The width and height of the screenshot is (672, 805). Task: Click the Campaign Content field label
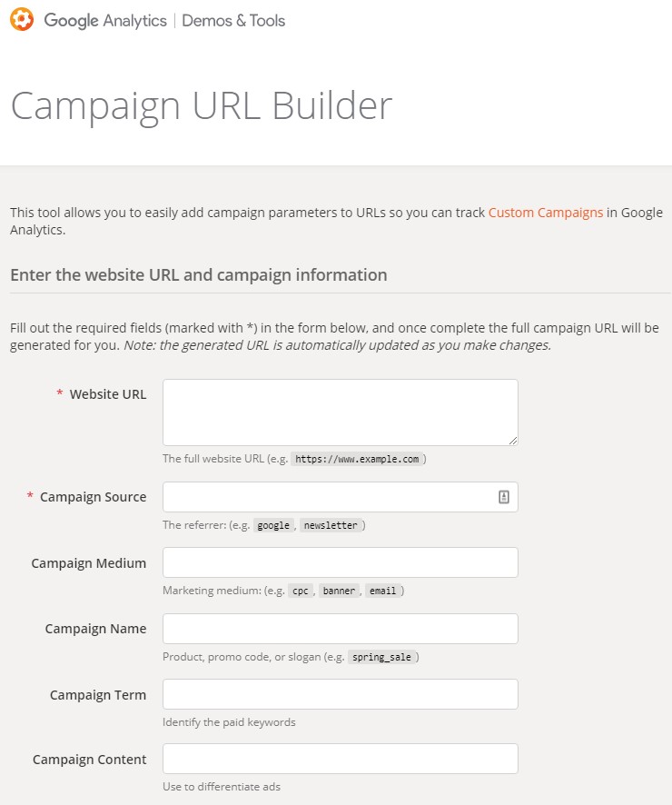click(x=89, y=760)
